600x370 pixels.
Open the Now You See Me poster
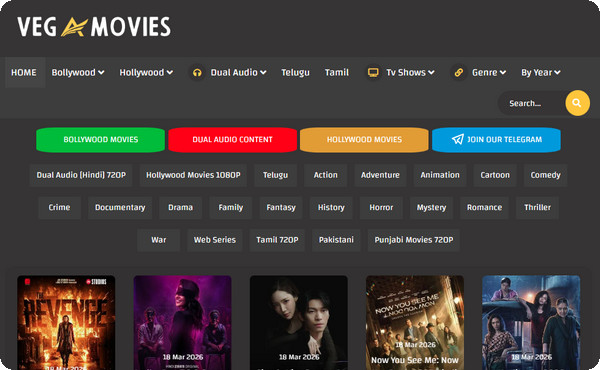[415, 322]
